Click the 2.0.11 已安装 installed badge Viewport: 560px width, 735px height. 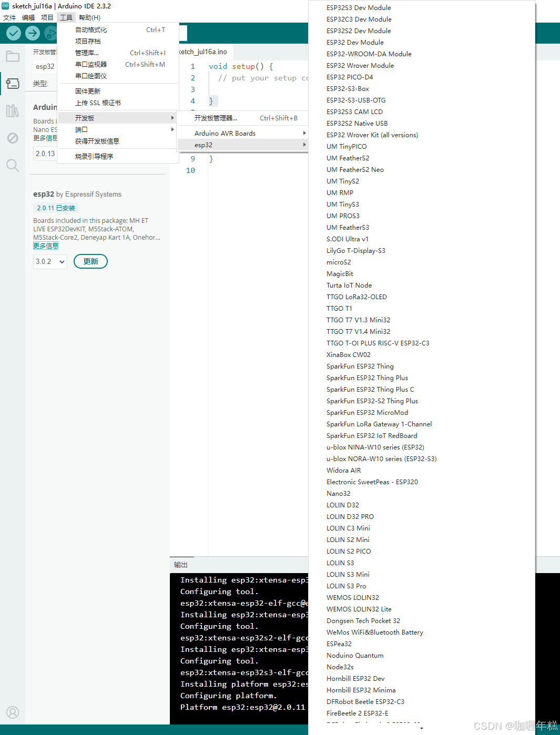click(x=56, y=208)
